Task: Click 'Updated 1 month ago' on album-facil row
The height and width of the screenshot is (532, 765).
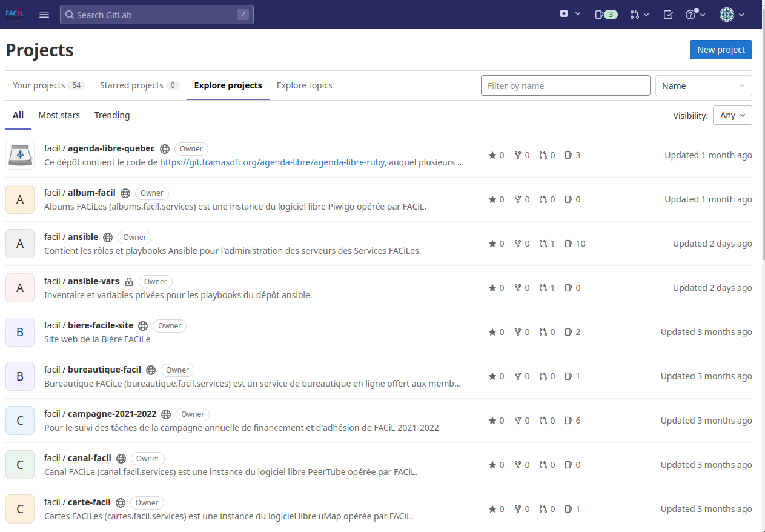Action: click(x=708, y=199)
